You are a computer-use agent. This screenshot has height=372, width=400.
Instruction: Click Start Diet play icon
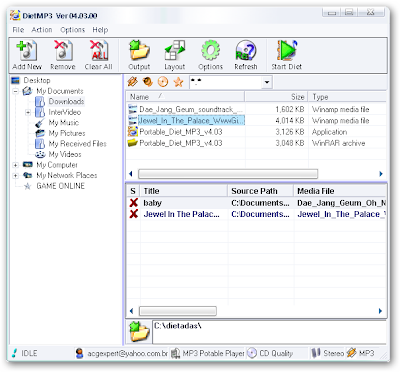[287, 51]
